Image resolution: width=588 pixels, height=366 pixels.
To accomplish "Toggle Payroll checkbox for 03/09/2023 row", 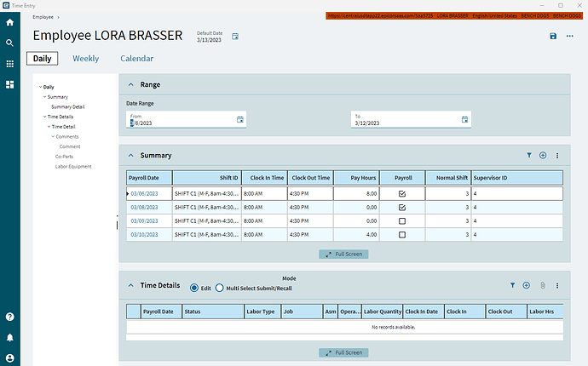I will (402, 221).
